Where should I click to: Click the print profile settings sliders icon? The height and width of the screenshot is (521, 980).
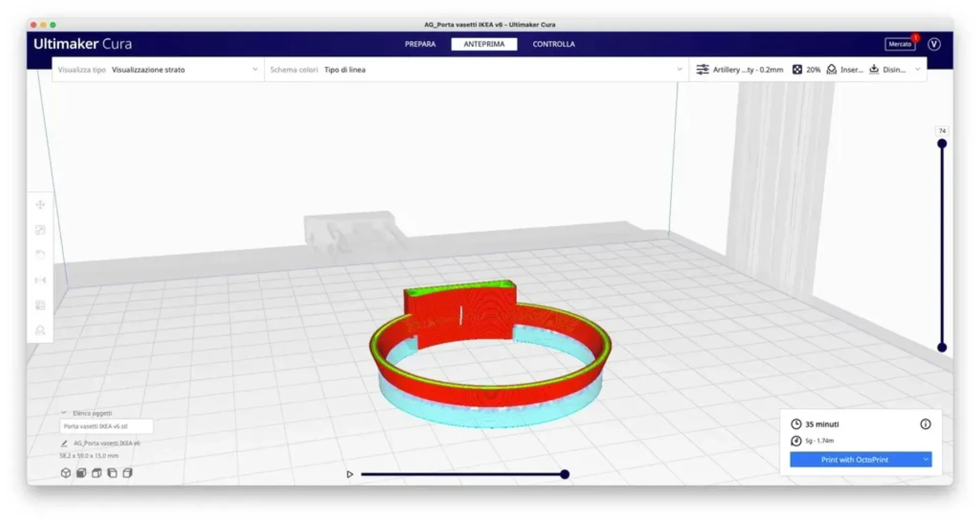point(703,69)
